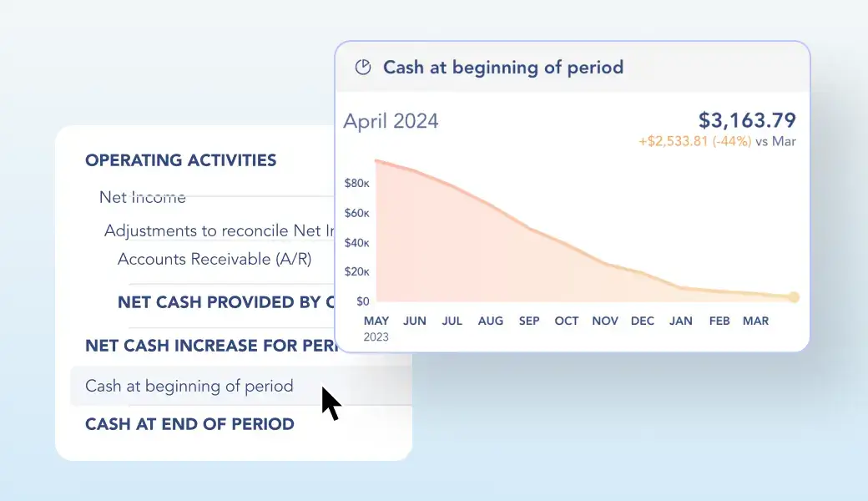Select the Accounts Receivable (A/R) row

pyautogui.click(x=214, y=259)
